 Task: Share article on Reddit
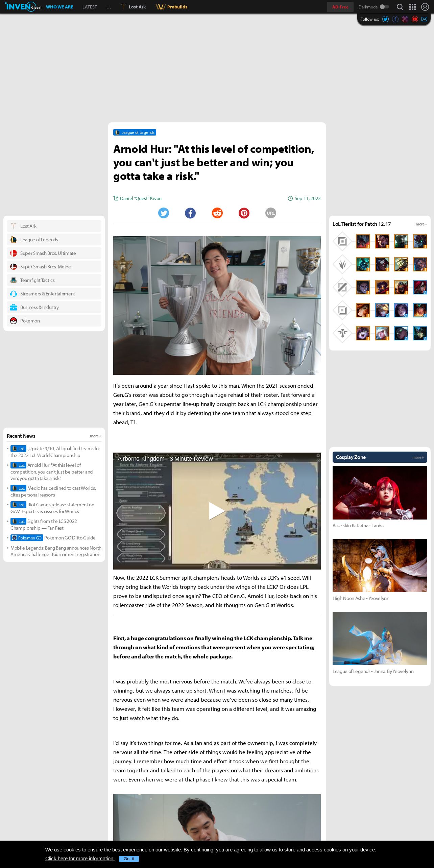tap(217, 213)
